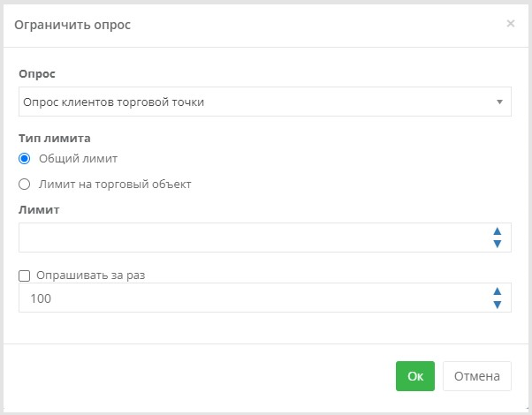The width and height of the screenshot is (532, 415).
Task: Click the Опрос клиентов торговой точки combo box
Action: [264, 102]
